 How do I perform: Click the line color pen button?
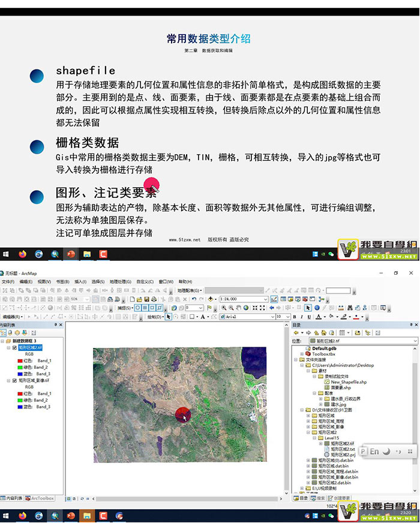[x=344, y=317]
